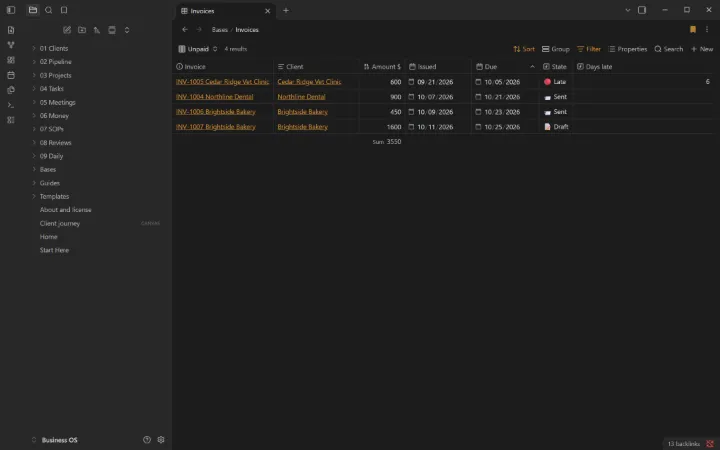Open the Group menu in base toolbar
This screenshot has height=450, width=720.
coord(556,49)
